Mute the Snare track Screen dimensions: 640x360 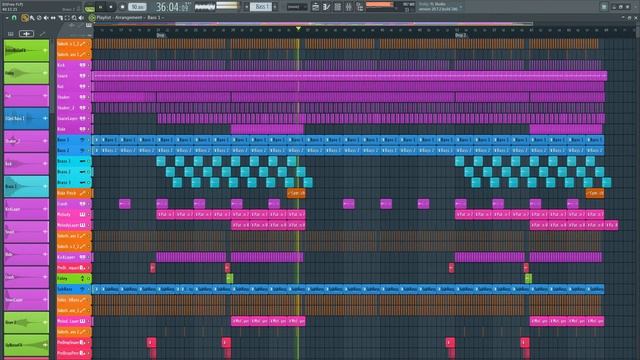coord(89,76)
